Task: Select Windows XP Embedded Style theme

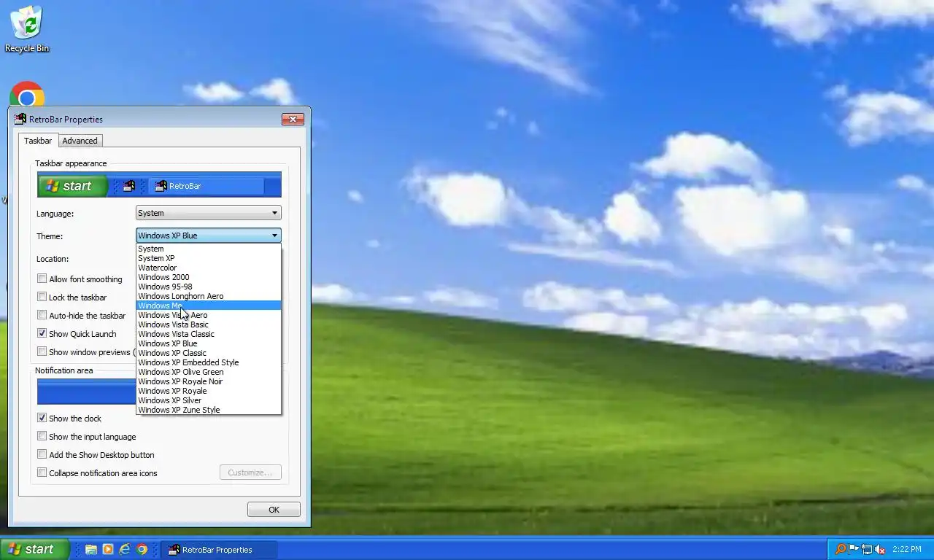Action: click(209, 362)
